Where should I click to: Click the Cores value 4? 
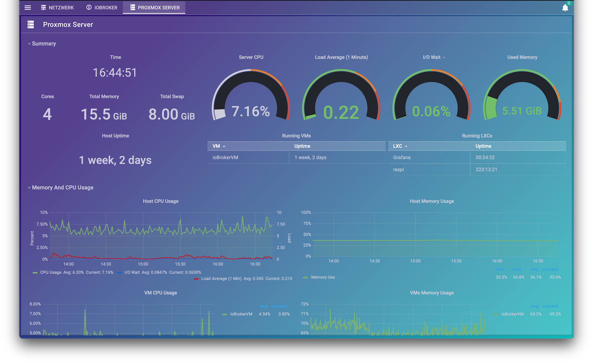click(47, 114)
